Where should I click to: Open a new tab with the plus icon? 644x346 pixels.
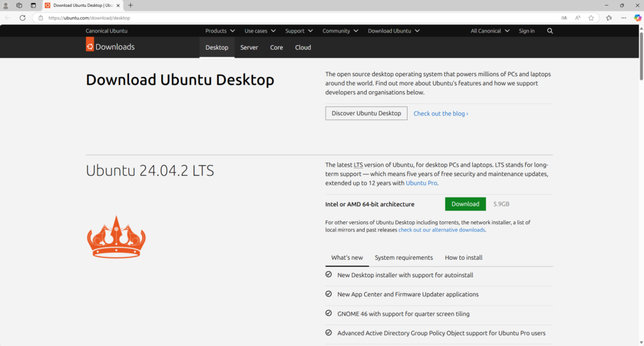coord(131,5)
